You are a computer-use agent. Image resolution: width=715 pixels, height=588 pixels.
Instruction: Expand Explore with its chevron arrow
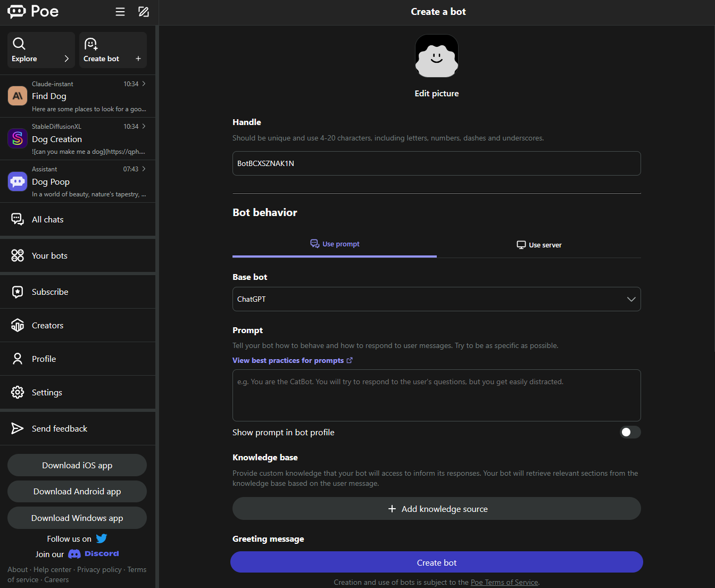coord(66,59)
